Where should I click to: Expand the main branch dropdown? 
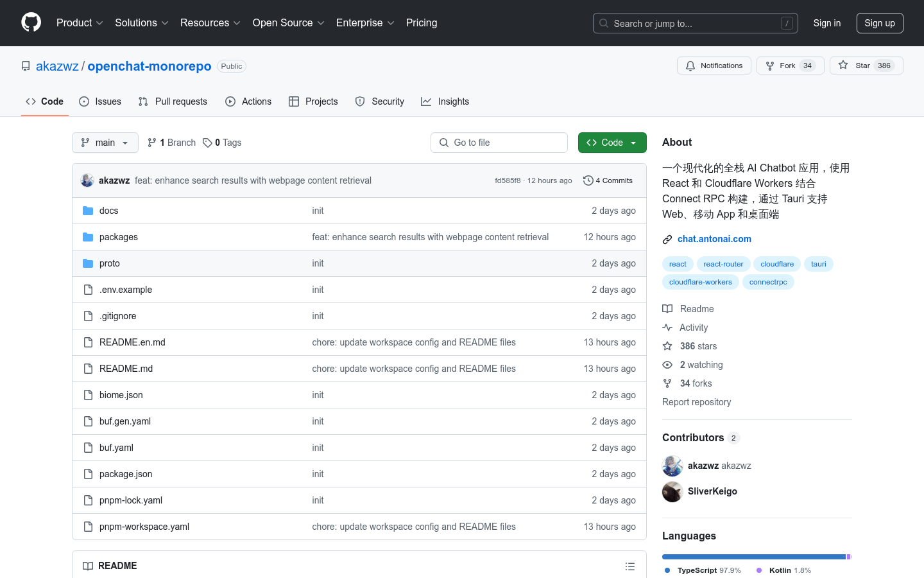click(x=105, y=143)
